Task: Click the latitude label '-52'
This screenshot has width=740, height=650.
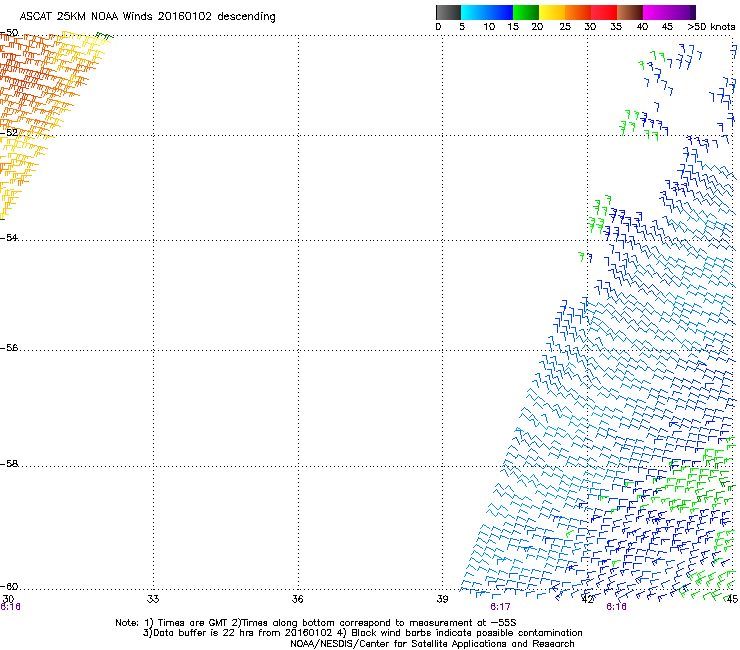Action: coord(9,132)
